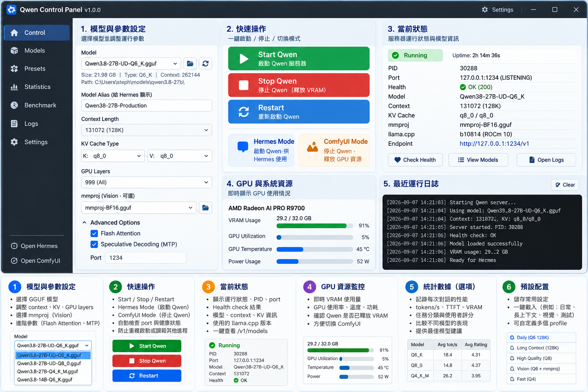Click the bar chart icon beside Statistics
The width and height of the screenshot is (588, 392).
point(14,87)
